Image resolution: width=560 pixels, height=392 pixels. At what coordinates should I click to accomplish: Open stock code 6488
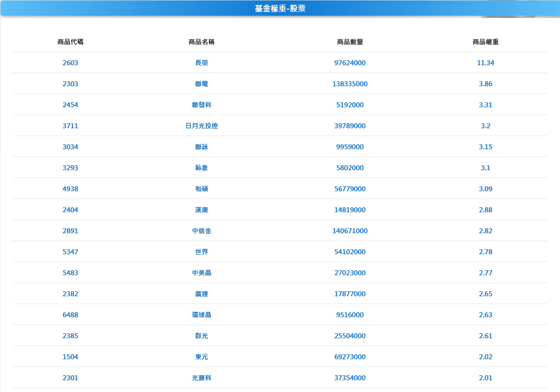click(70, 315)
